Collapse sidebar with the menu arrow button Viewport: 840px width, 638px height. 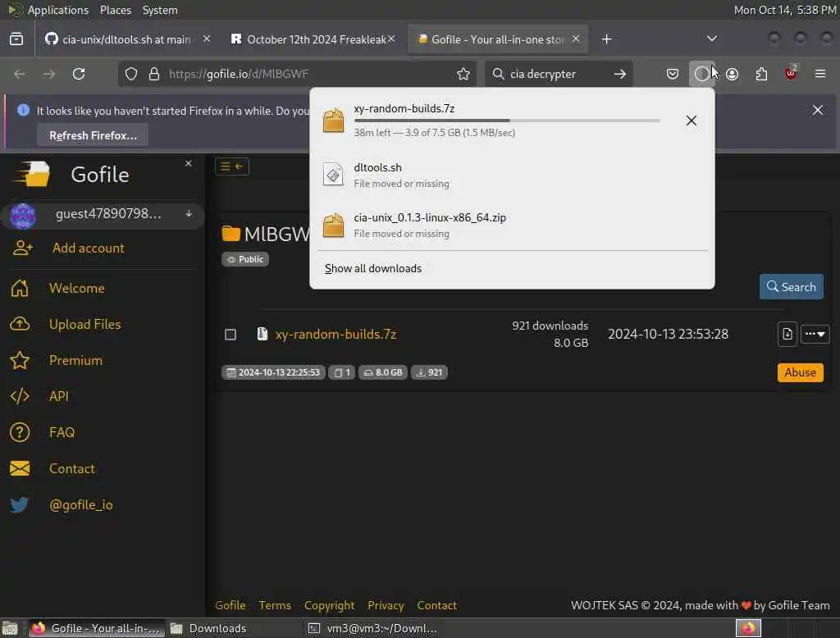[x=232, y=166]
